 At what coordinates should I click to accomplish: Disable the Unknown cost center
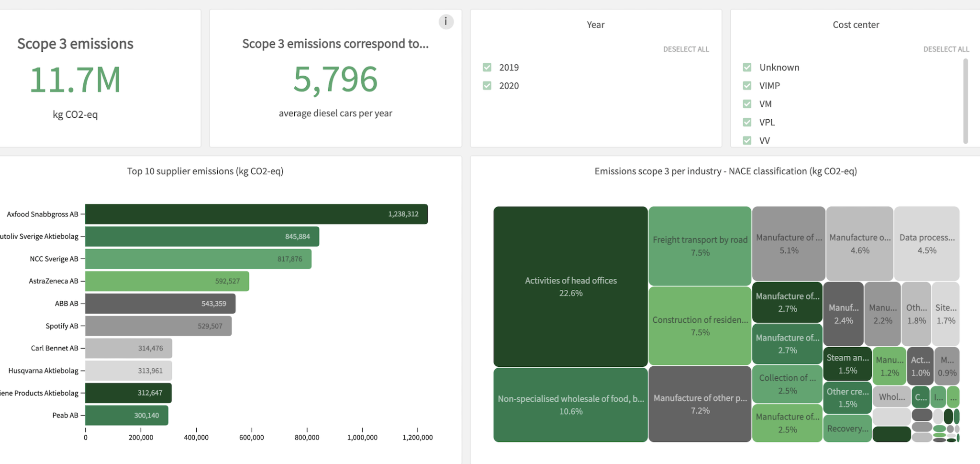747,67
